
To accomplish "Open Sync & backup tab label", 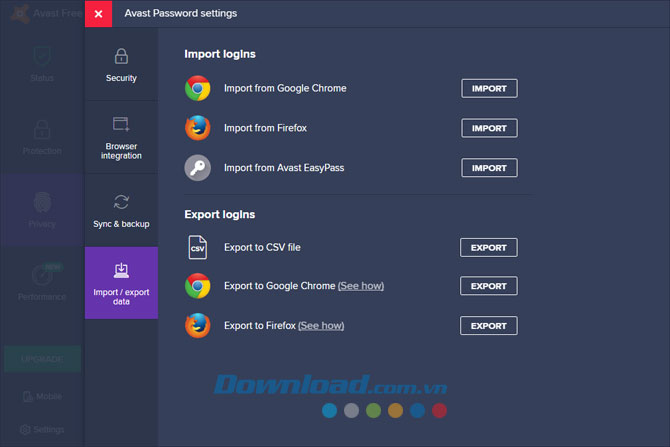I will pyautogui.click(x=121, y=224).
